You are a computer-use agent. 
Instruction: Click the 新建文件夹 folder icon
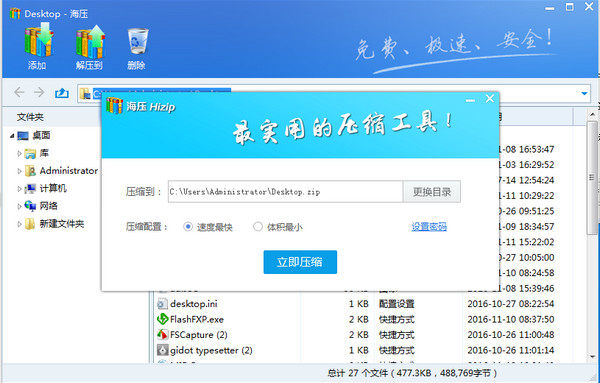30,224
